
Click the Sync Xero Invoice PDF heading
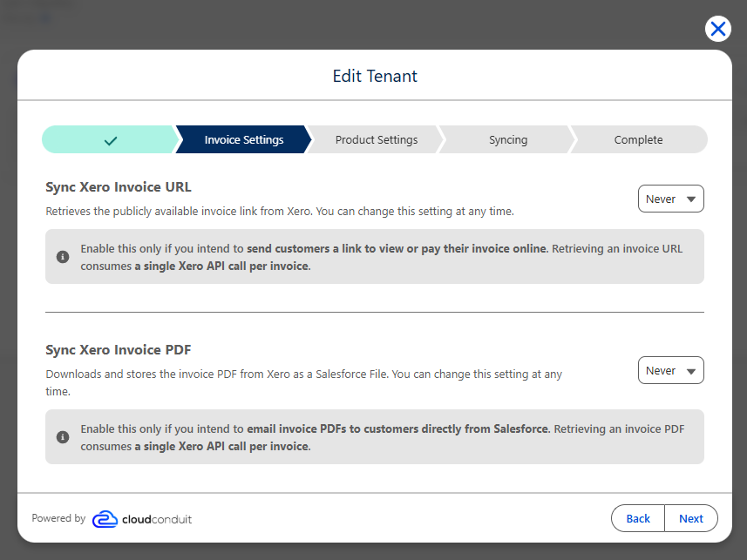[119, 349]
